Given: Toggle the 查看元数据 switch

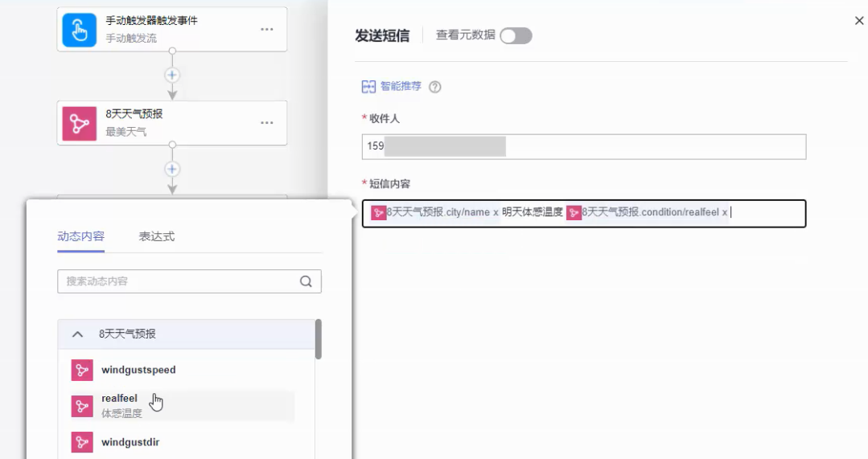Looking at the screenshot, I should pyautogui.click(x=516, y=36).
